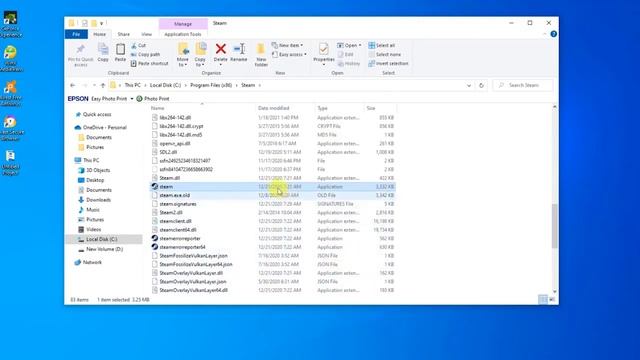Click Paste shortcut in ribbon
Viewport: 640px width, 360px height.
(x=149, y=64)
